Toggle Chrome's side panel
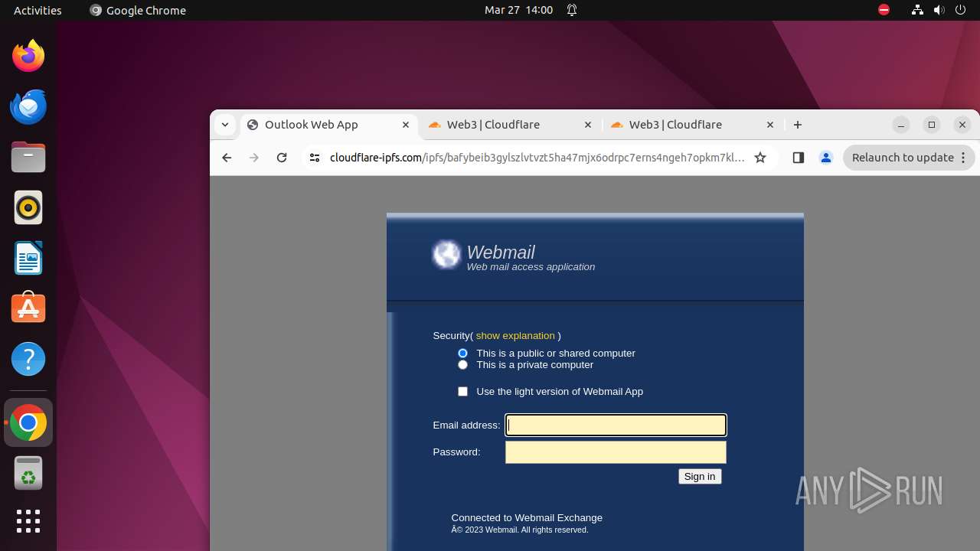 click(799, 158)
